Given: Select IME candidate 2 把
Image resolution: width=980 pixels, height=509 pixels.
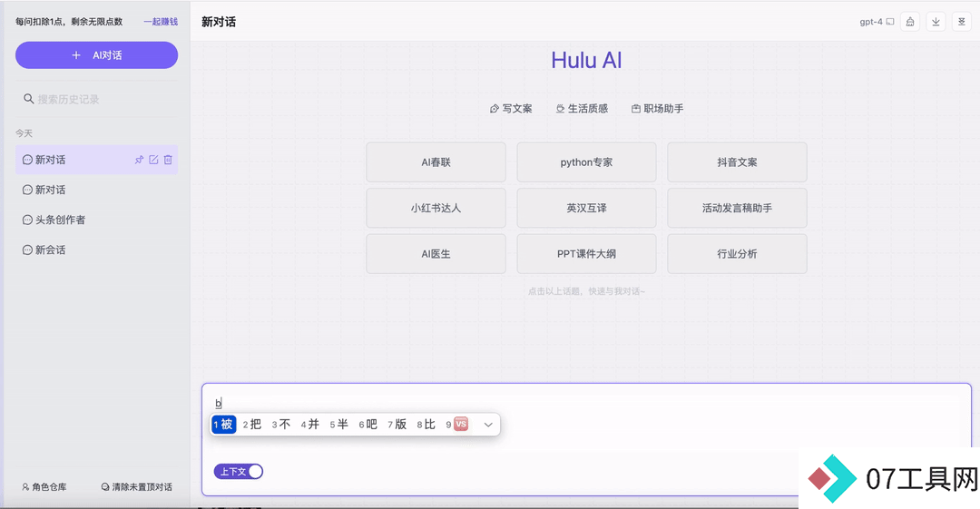Looking at the screenshot, I should click(x=252, y=425).
